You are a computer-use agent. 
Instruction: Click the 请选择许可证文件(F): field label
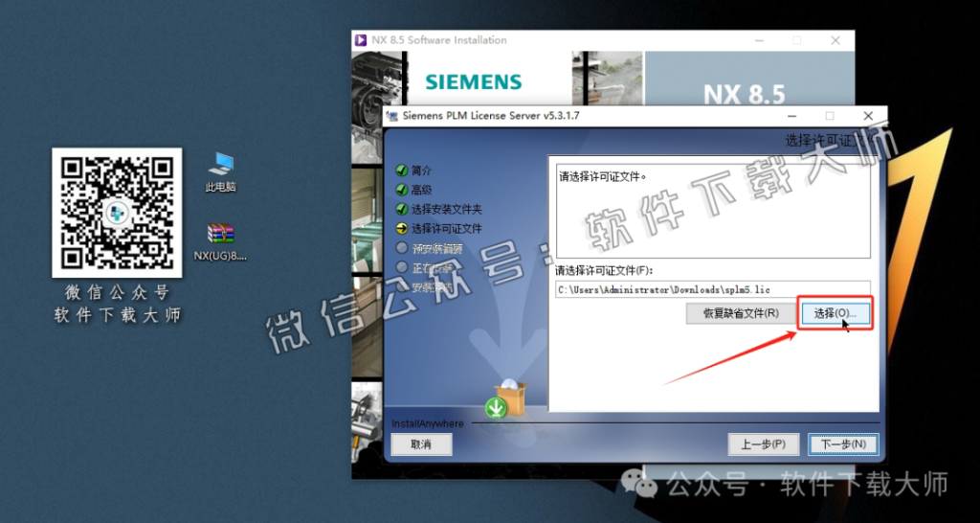604,271
